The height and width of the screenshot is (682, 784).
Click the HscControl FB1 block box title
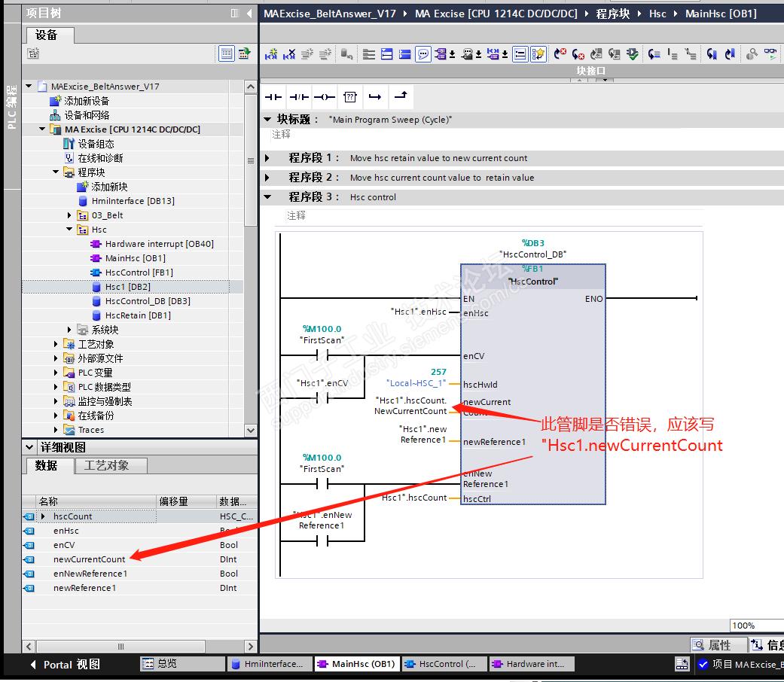(x=532, y=282)
